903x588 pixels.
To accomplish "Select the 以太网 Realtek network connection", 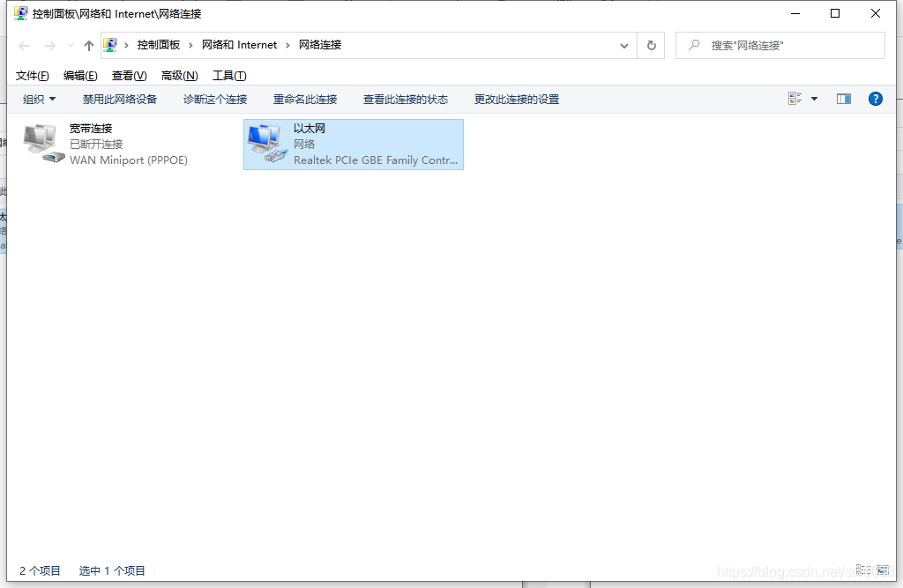I will 353,144.
